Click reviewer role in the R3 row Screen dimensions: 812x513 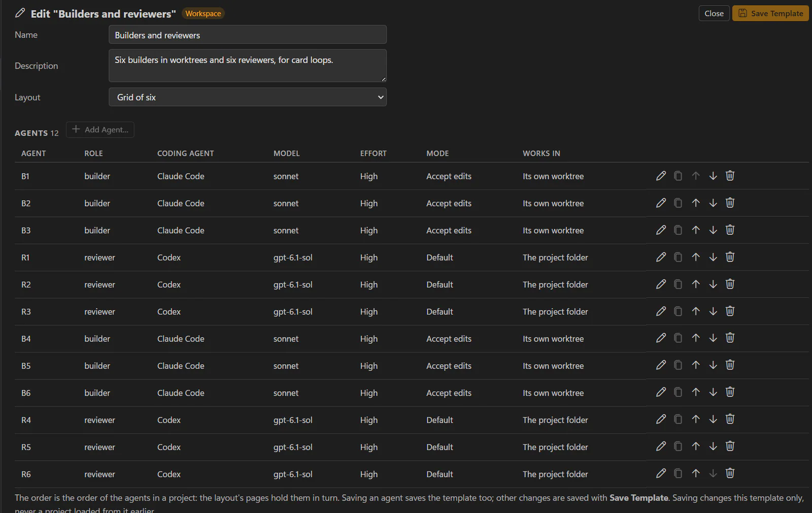[x=99, y=311]
